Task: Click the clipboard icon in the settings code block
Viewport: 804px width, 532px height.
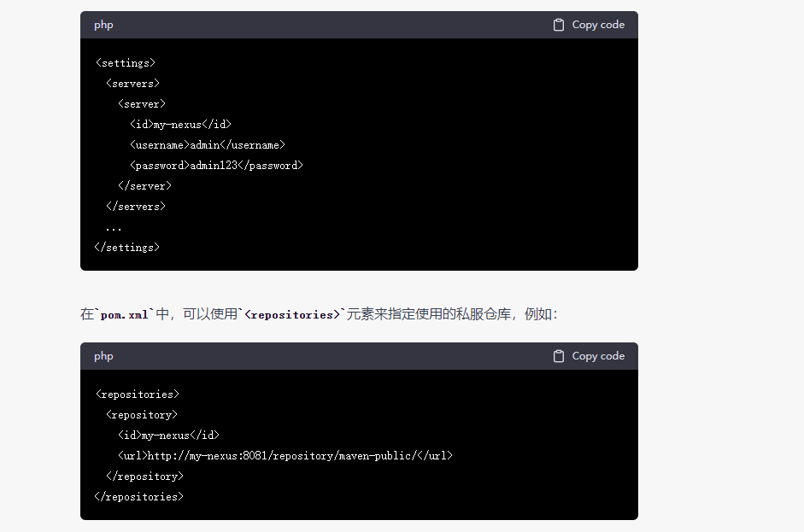Action: coord(559,25)
